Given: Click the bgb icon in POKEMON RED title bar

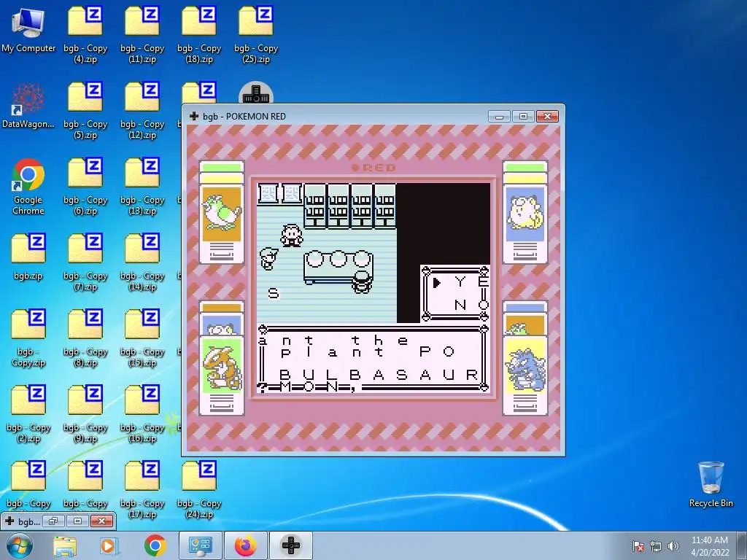Looking at the screenshot, I should click(194, 116).
